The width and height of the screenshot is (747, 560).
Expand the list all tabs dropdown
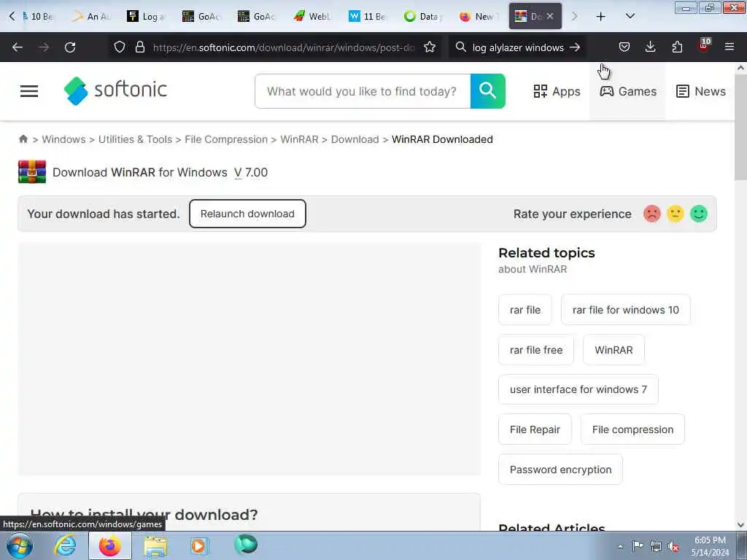pyautogui.click(x=630, y=17)
